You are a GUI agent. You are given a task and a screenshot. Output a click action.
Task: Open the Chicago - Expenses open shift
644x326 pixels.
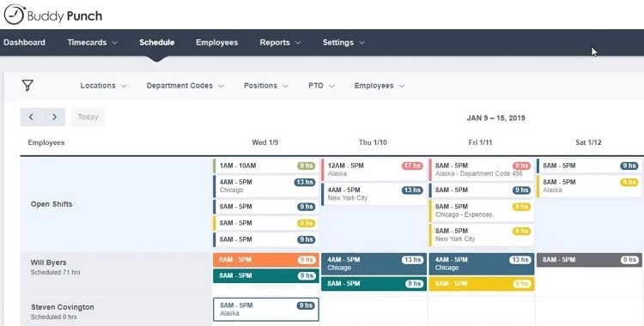482,210
